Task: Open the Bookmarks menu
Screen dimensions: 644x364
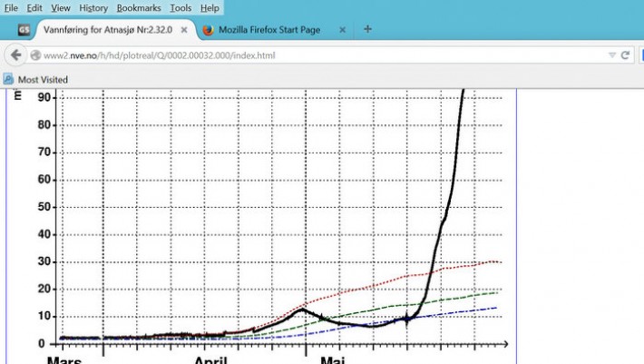Action: [x=138, y=7]
